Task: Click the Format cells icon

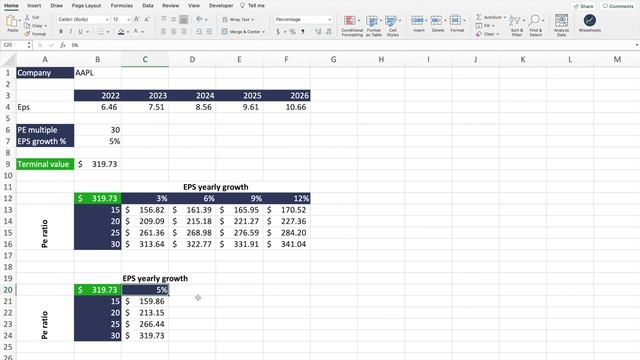Action: tap(455, 20)
